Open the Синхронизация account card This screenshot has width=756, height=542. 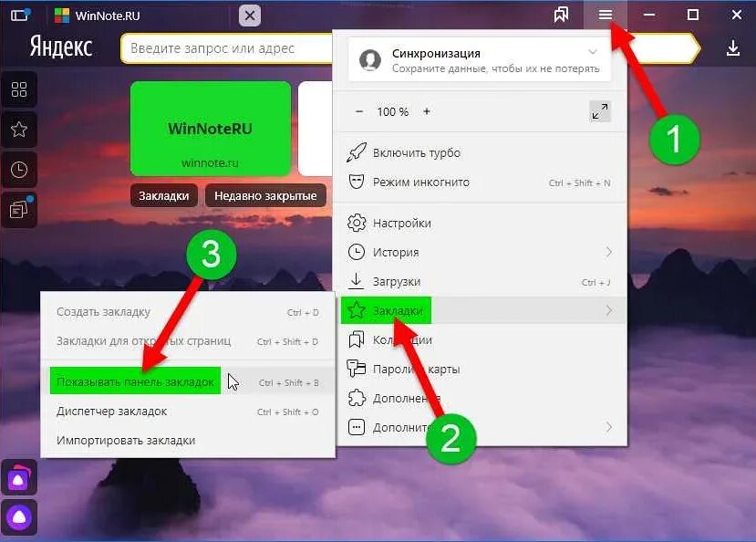480,61
